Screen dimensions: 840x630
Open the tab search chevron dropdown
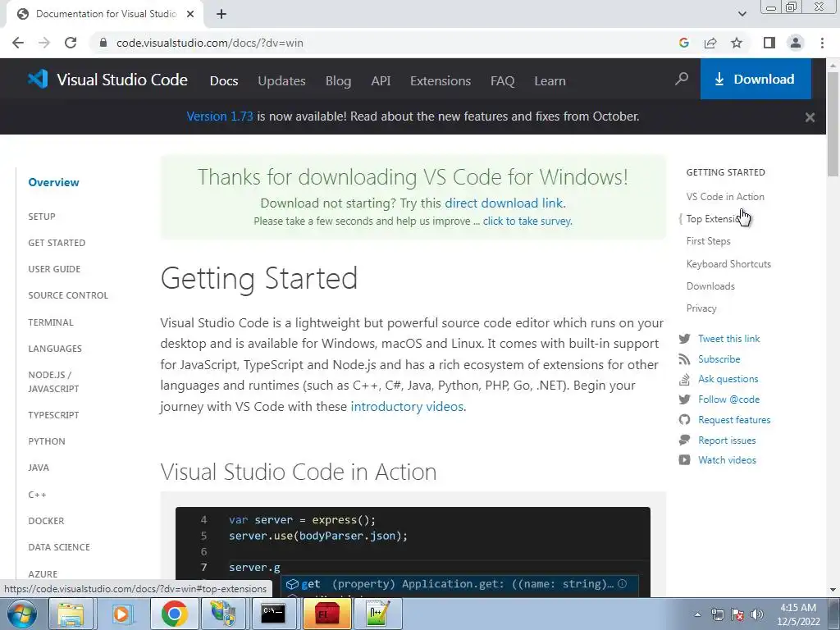click(x=742, y=14)
